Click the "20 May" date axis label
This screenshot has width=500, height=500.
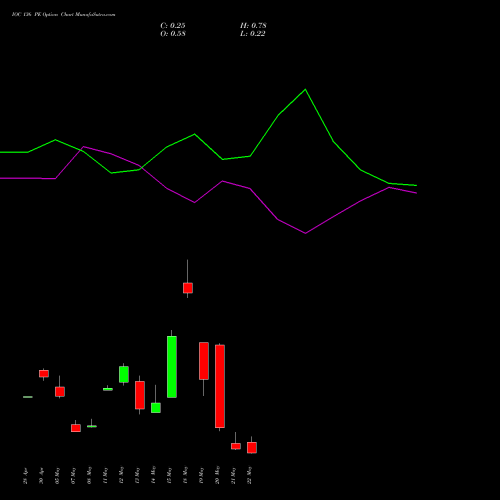[218, 476]
